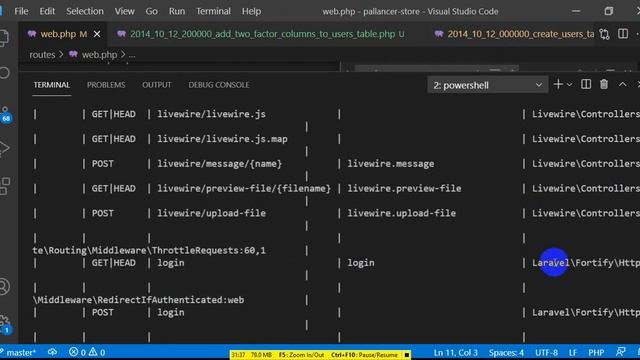
Task: Kill terminal with the trash icon
Action: pyautogui.click(x=604, y=84)
